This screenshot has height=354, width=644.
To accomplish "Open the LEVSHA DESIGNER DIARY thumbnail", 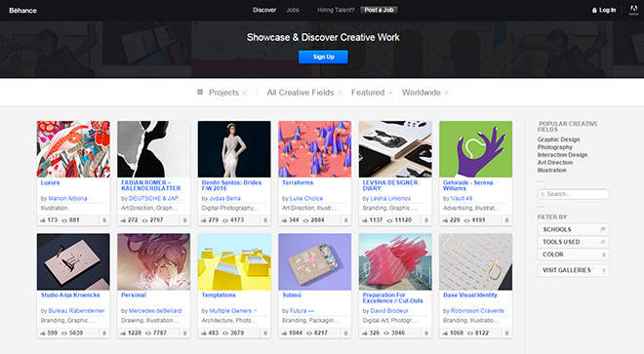I will (x=395, y=149).
